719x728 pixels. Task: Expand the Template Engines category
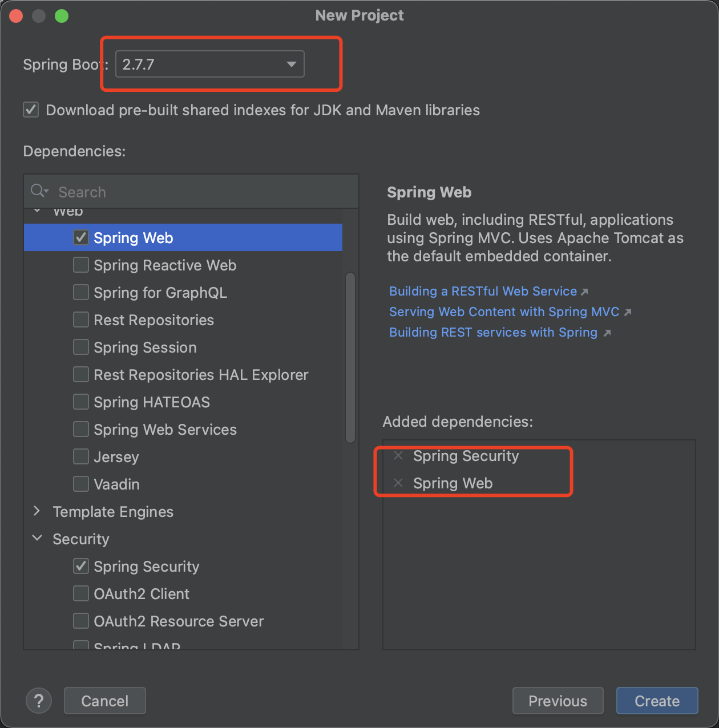(x=37, y=511)
